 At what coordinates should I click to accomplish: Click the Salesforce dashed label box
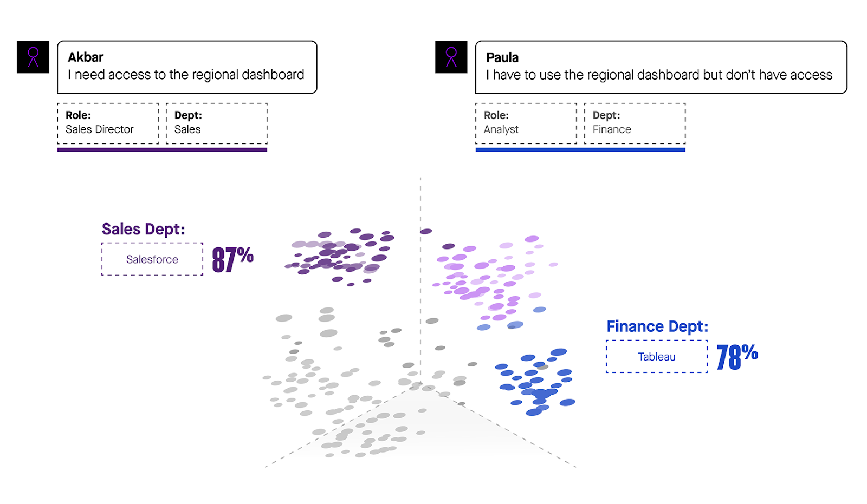point(152,259)
